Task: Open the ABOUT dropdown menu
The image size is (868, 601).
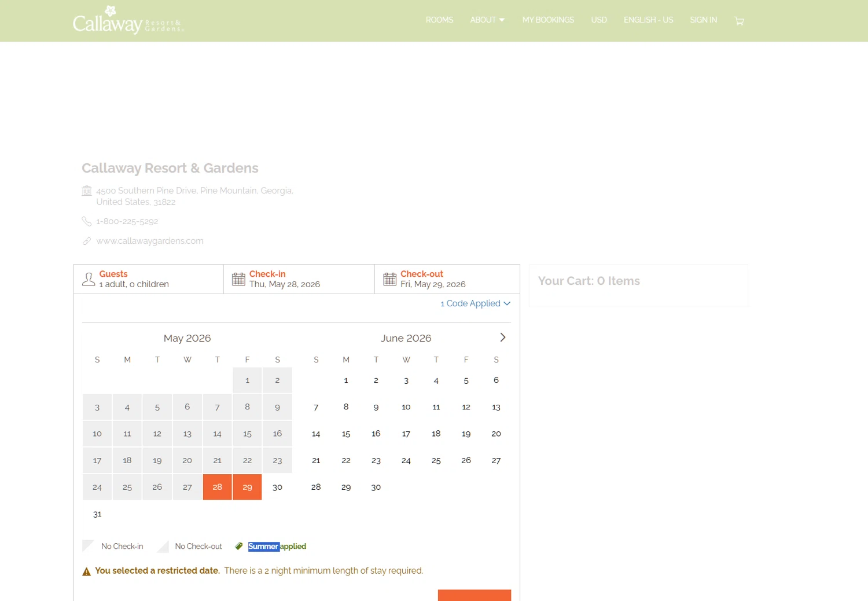Action: (487, 20)
